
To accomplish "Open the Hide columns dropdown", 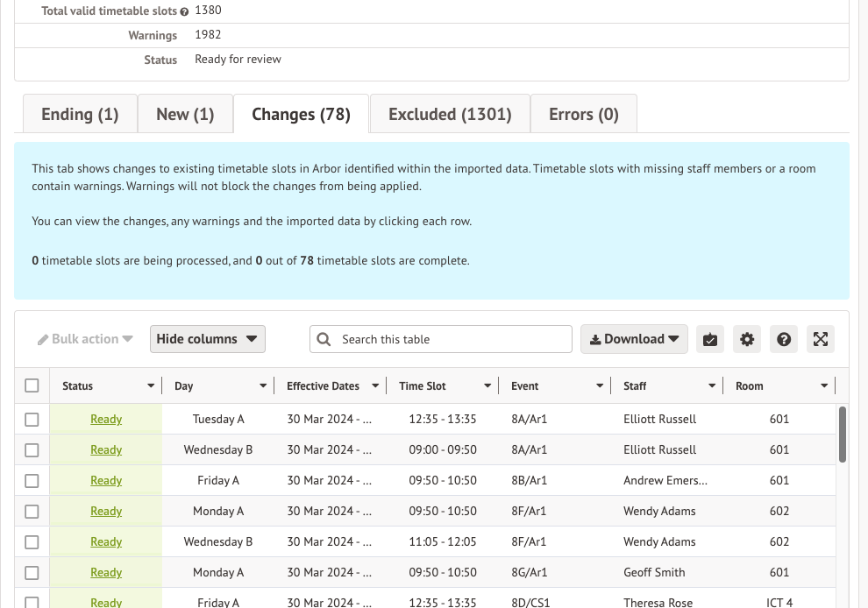I will coord(207,339).
